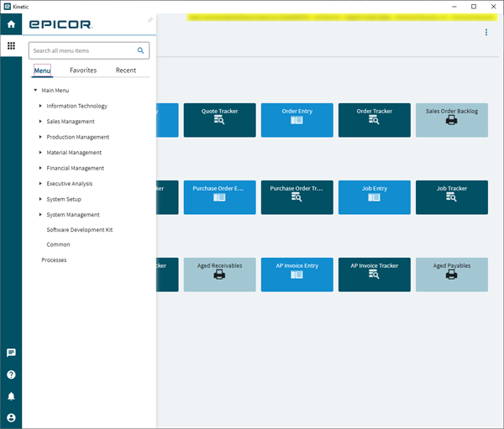Expand Executive Analysis arrow
Viewport: 504px width, 429px height.
pos(40,184)
